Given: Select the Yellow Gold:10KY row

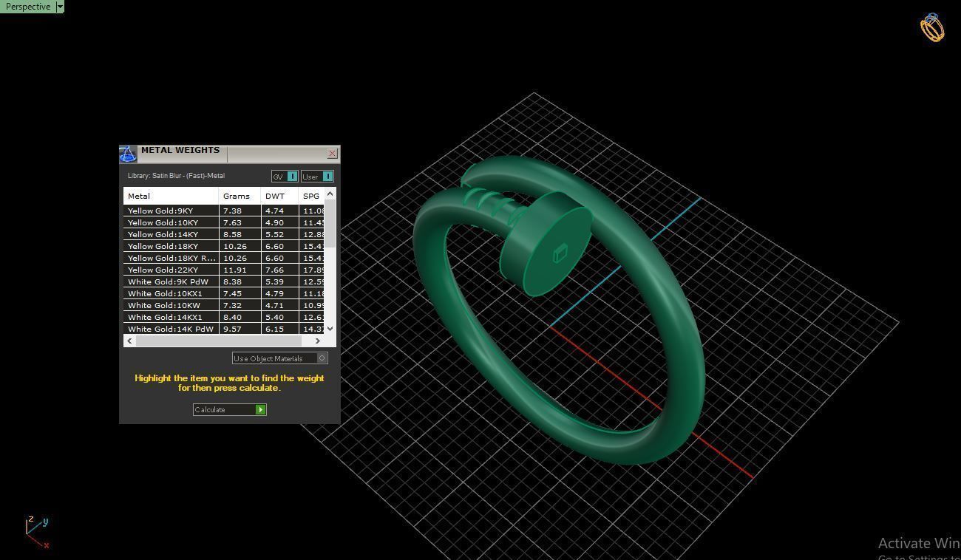Looking at the screenshot, I should (224, 222).
